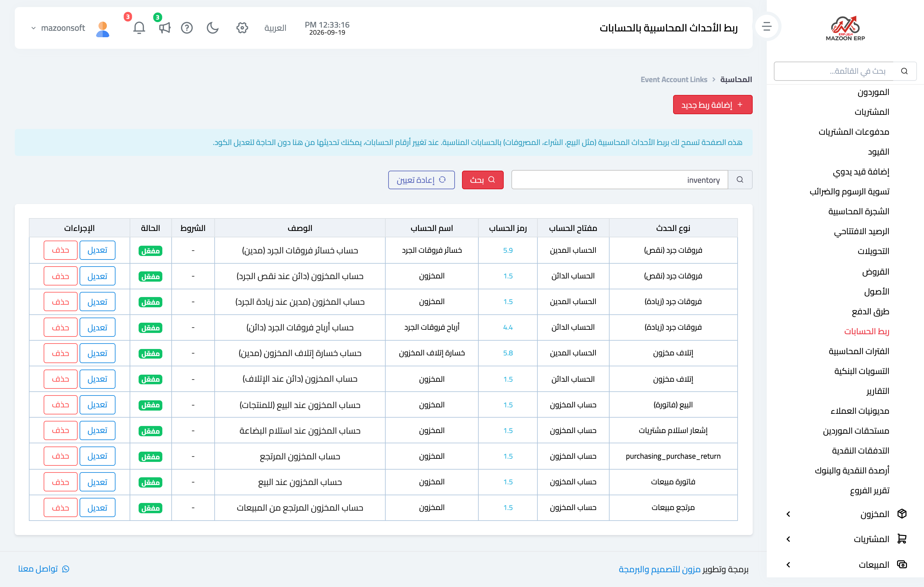The height and width of the screenshot is (587, 924).
Task: Expand the المبيعات sidebar section chevron
Action: coord(788,565)
